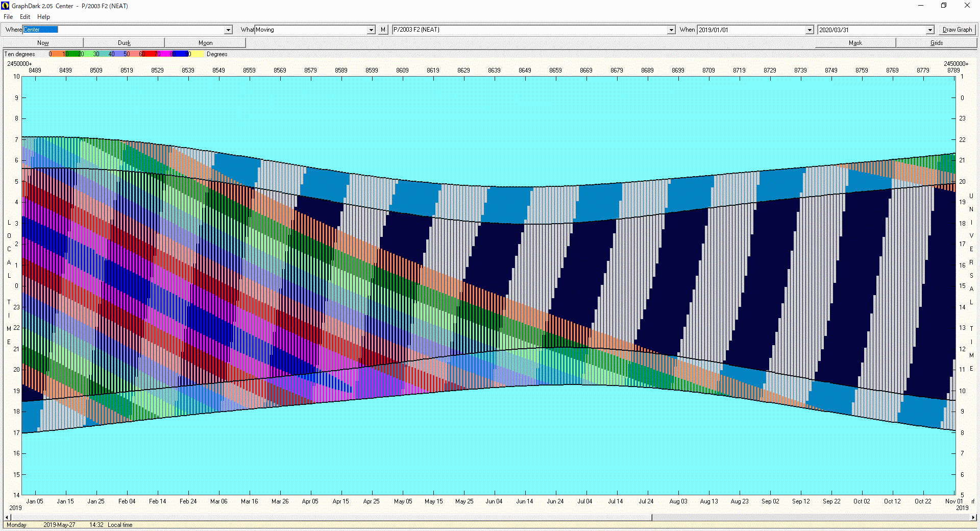980x531 pixels.
Task: Minimize the GraphDark window
Action: click(x=921, y=6)
